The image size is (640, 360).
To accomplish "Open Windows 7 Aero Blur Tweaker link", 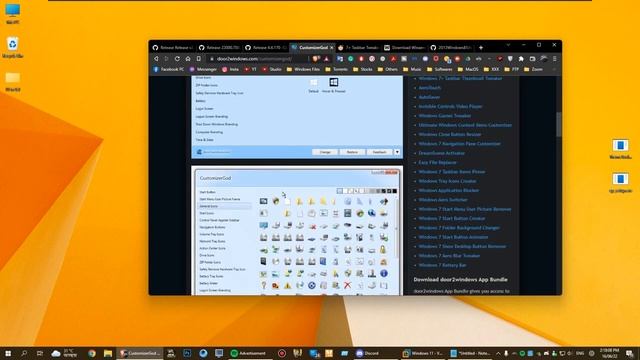I will pos(449,256).
